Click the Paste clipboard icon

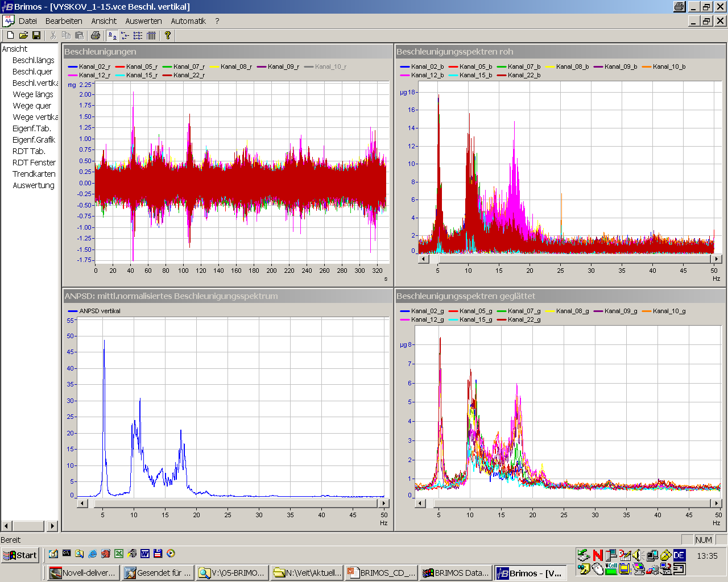79,35
